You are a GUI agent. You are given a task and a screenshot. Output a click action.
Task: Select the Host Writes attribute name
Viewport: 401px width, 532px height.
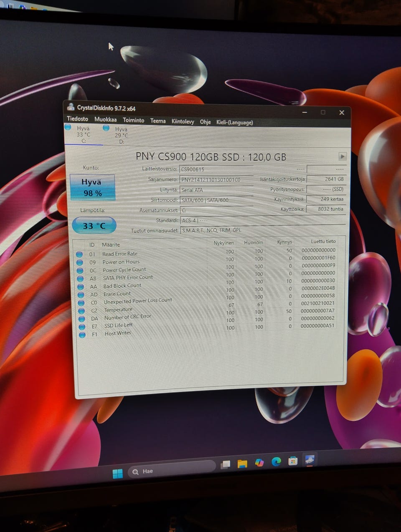[118, 333]
